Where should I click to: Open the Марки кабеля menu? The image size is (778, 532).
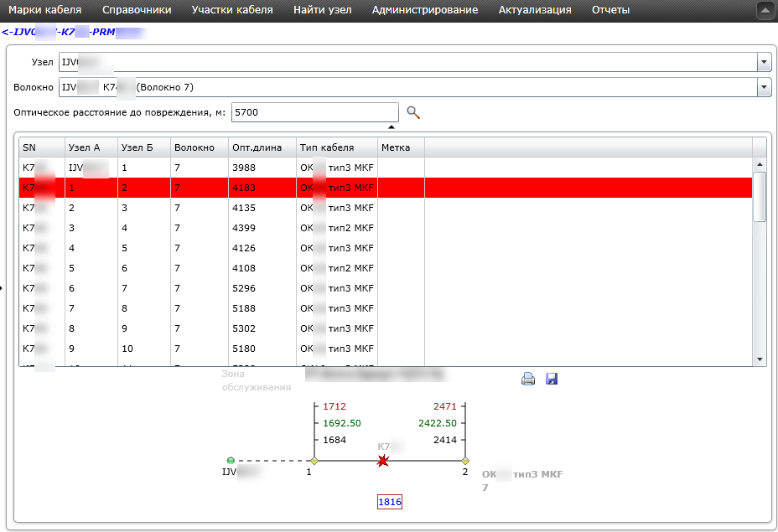pos(45,10)
